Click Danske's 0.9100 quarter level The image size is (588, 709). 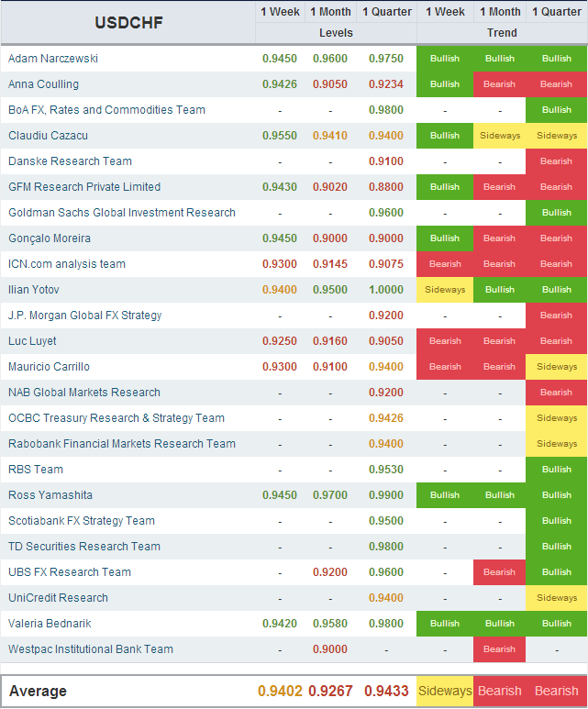pos(386,161)
